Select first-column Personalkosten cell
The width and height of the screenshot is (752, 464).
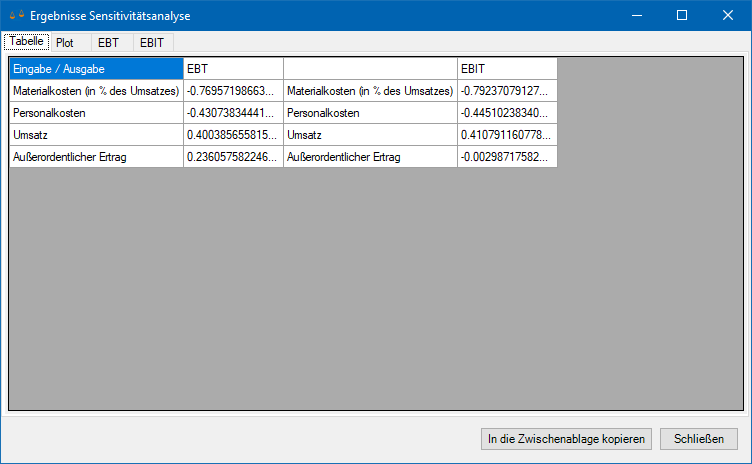(x=96, y=113)
